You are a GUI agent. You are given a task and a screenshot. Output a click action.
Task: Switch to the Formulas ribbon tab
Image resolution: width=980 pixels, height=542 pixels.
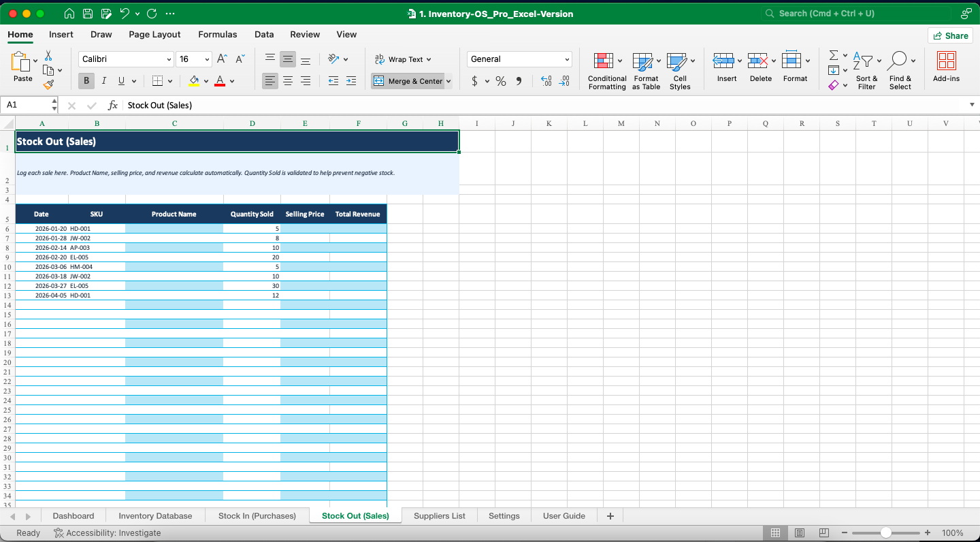pyautogui.click(x=217, y=34)
